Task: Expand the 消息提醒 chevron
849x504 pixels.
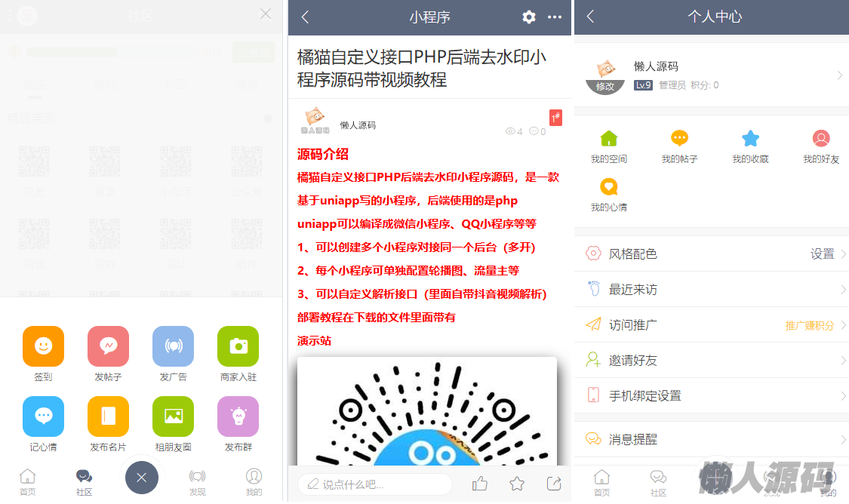Action: pyautogui.click(x=843, y=439)
